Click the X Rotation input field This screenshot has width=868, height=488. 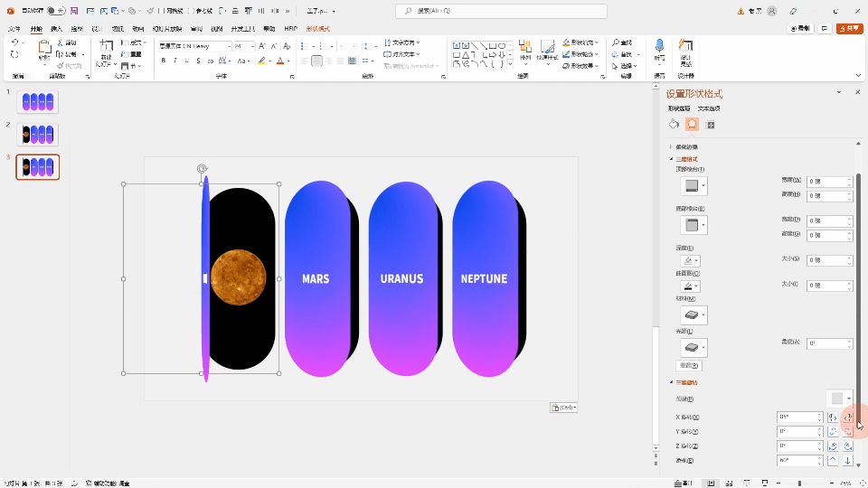[797, 418]
